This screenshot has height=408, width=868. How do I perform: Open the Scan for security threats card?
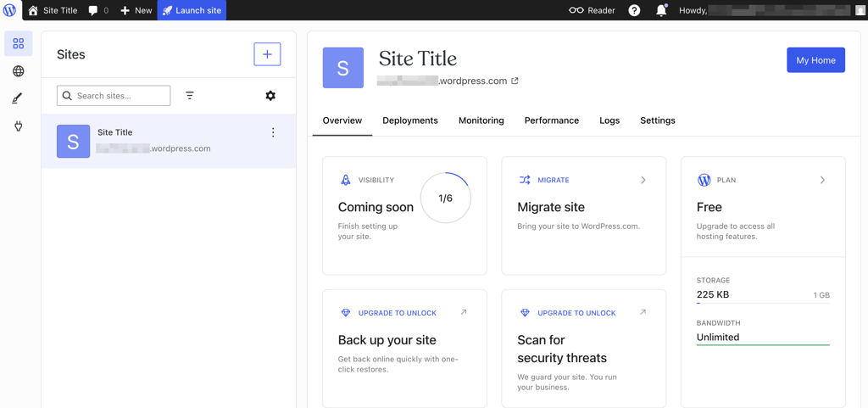[x=584, y=349]
